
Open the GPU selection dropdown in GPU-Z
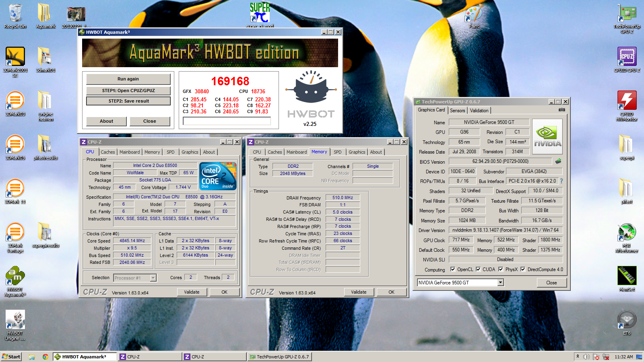[x=501, y=283]
